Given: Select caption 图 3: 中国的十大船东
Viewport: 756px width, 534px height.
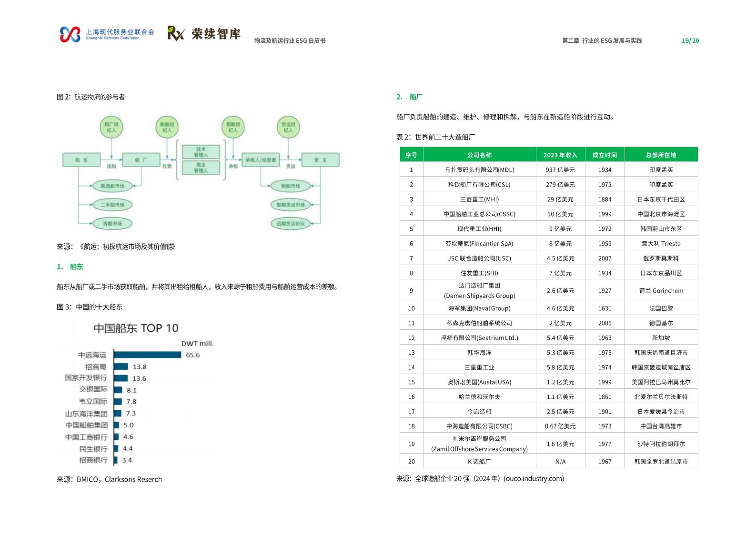Looking at the screenshot, I should coord(90,307).
